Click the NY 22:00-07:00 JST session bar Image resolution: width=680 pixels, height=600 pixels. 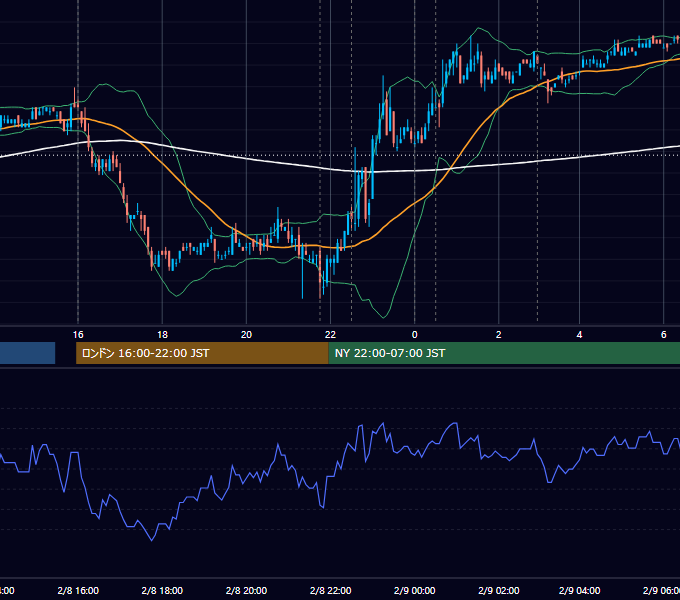point(504,353)
